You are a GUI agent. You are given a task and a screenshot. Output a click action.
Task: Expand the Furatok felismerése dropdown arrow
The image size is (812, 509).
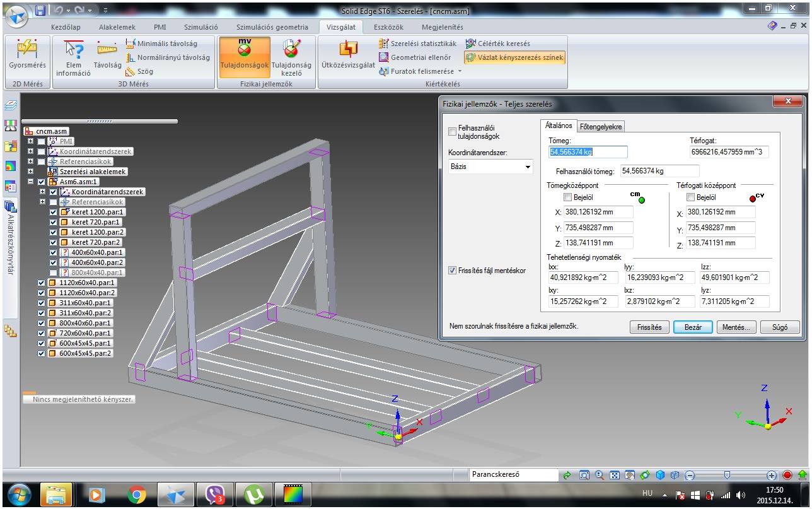coord(460,71)
